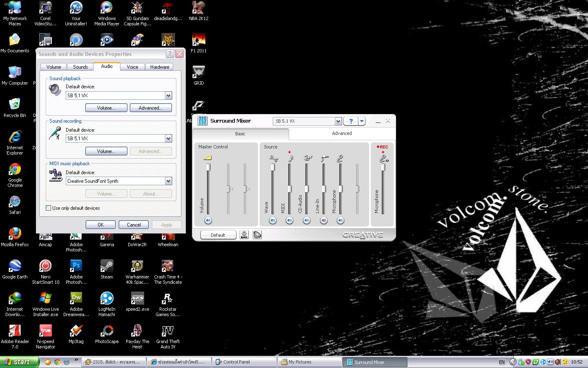Show hidden system tray icons
588x368 pixels.
(x=513, y=362)
